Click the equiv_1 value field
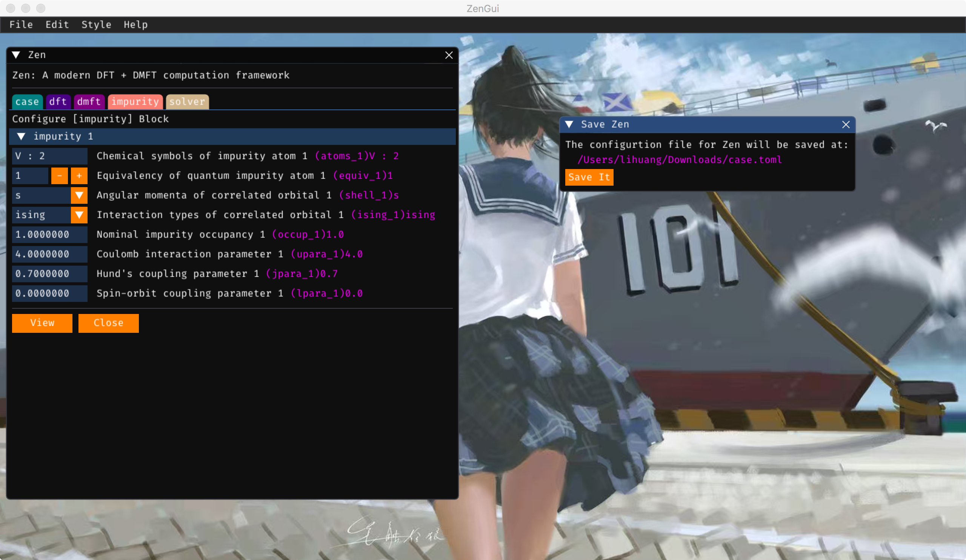This screenshot has height=560, width=966. (30, 175)
